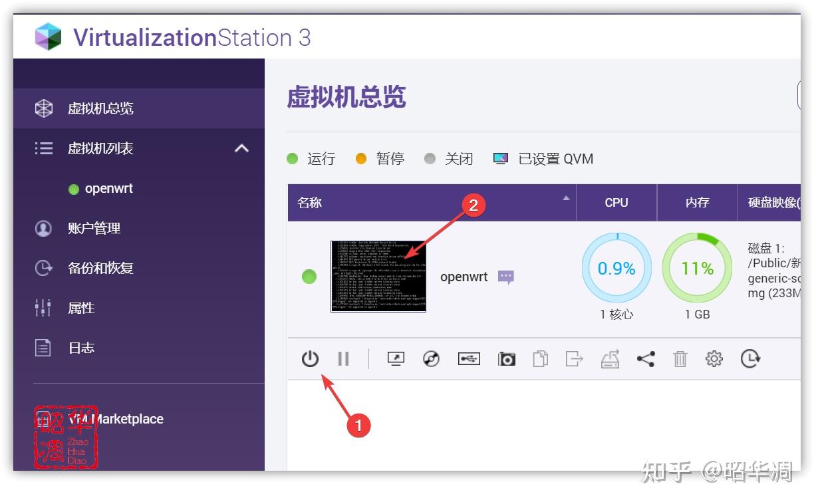Open the openwrt console thumbnail

click(x=378, y=277)
